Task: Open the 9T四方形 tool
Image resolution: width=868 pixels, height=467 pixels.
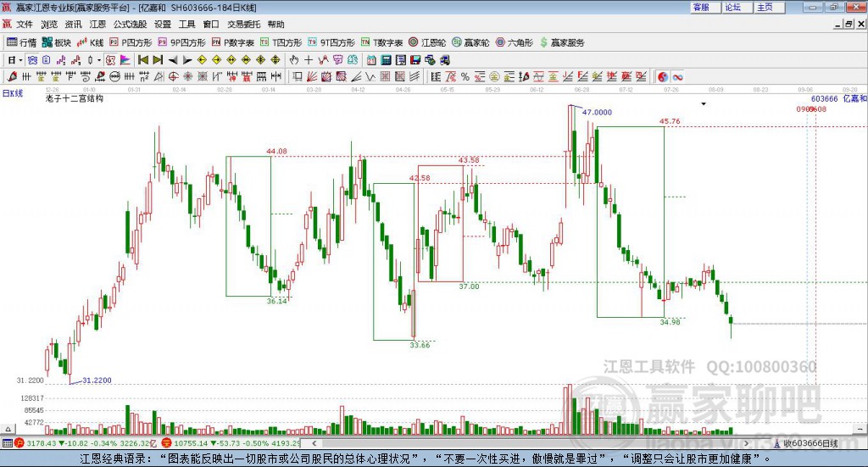Action: point(331,42)
